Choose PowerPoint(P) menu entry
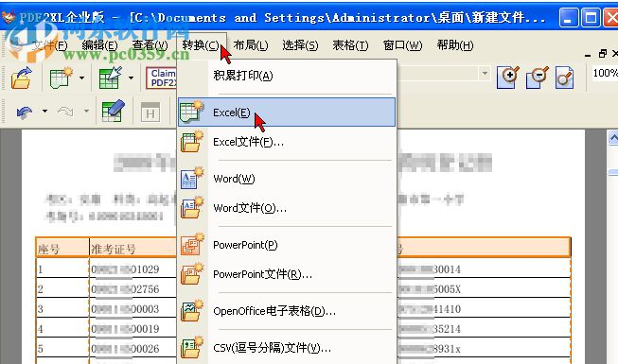The image size is (618, 364). pyautogui.click(x=287, y=245)
